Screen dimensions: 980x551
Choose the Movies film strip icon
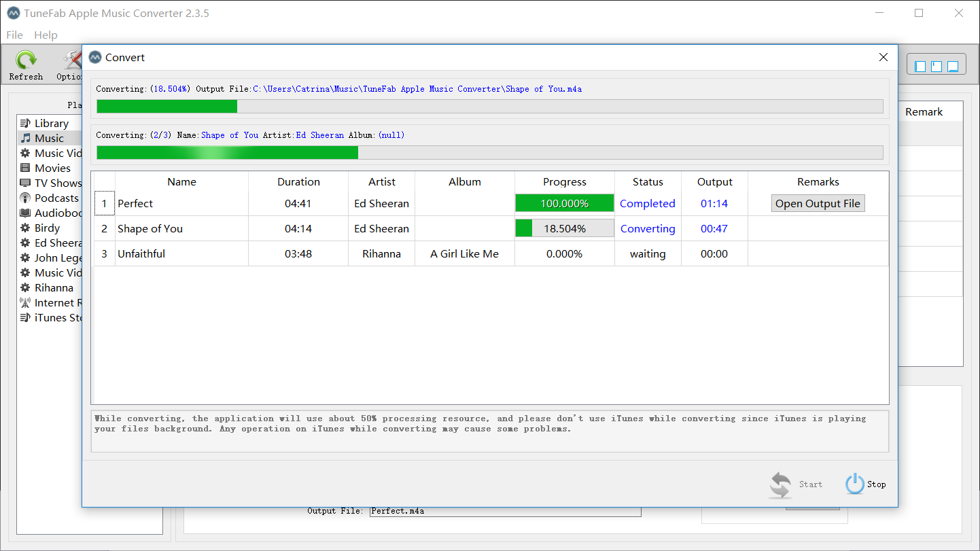[x=25, y=168]
